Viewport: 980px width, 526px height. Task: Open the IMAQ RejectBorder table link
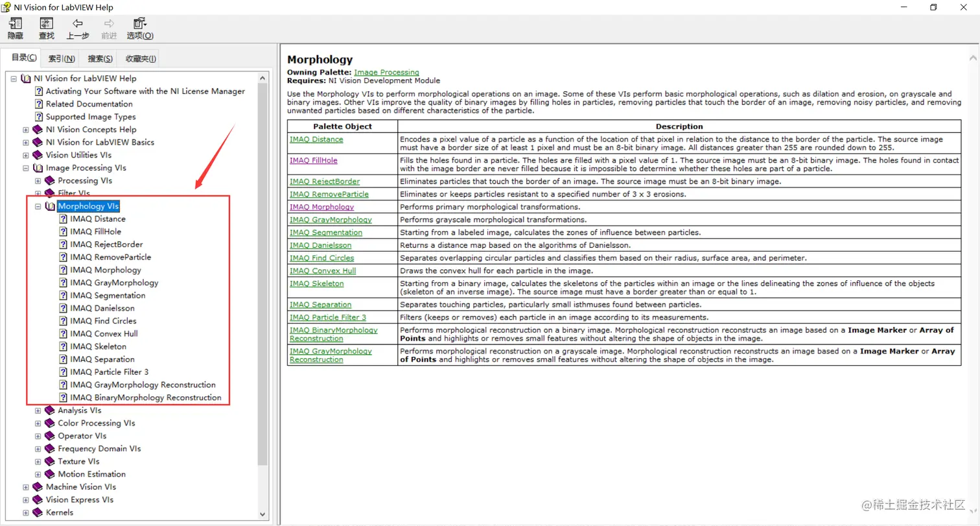tap(325, 182)
